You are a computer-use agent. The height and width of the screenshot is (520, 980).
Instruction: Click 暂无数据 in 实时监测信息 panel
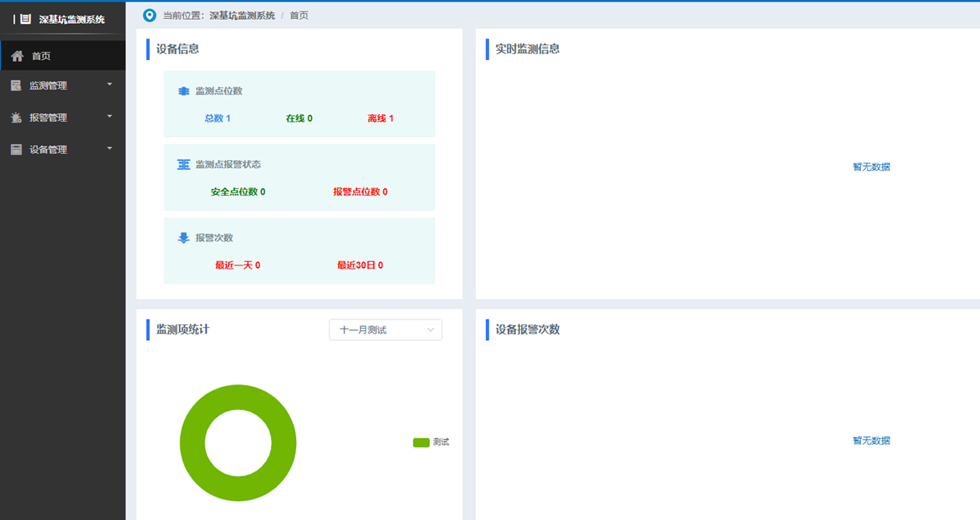[871, 167]
